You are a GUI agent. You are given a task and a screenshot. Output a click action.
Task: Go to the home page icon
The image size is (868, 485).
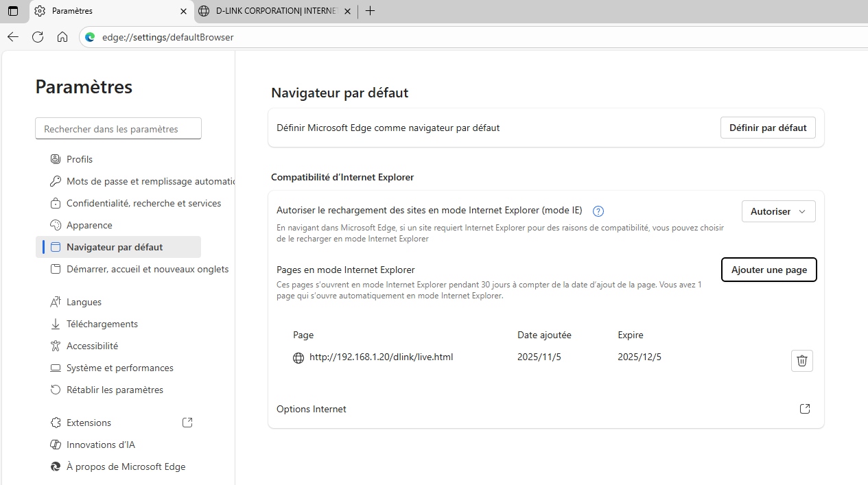[x=62, y=37]
